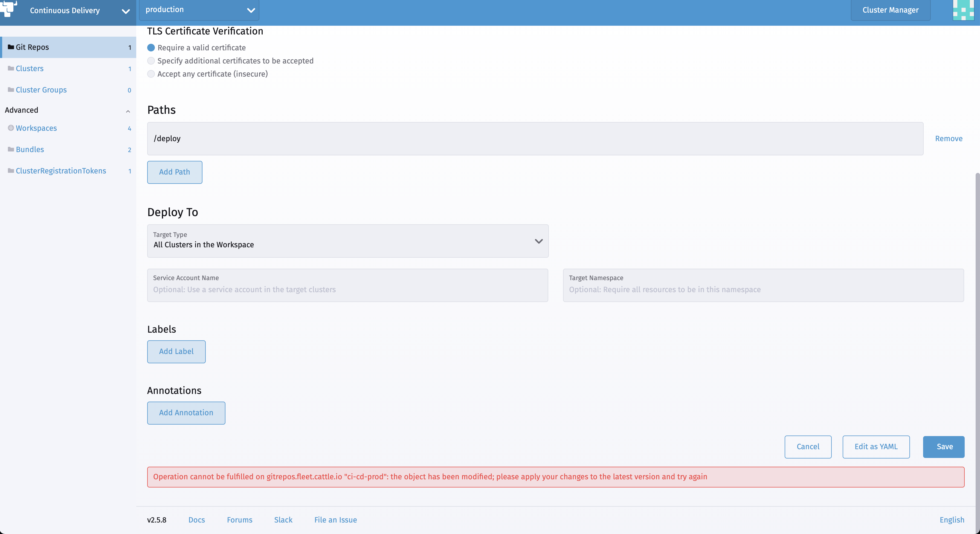The width and height of the screenshot is (980, 534).
Task: Open the Docs link in footer
Action: pos(196,520)
